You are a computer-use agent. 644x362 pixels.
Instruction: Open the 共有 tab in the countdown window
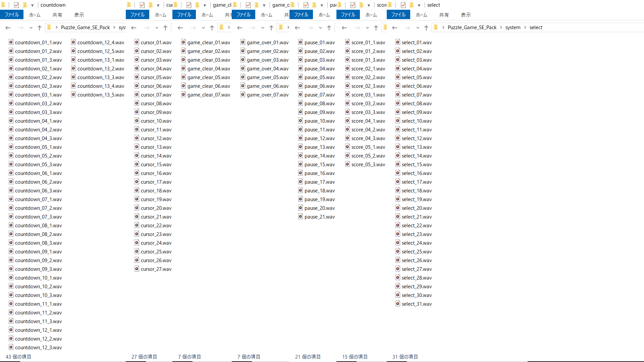pyautogui.click(x=57, y=15)
